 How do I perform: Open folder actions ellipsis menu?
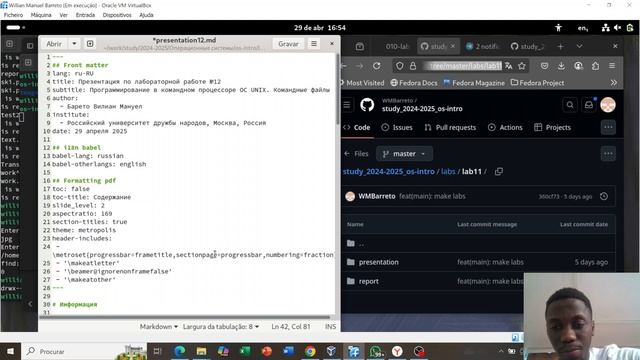608,154
